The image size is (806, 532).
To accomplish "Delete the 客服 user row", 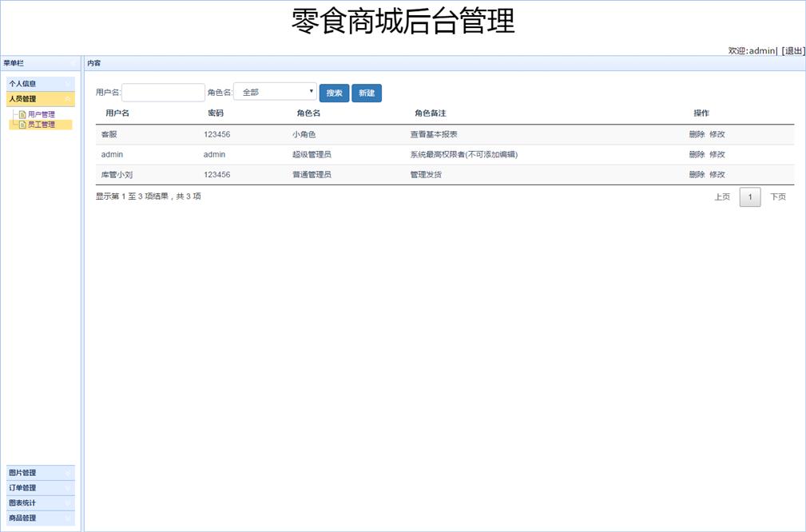I will (697, 134).
